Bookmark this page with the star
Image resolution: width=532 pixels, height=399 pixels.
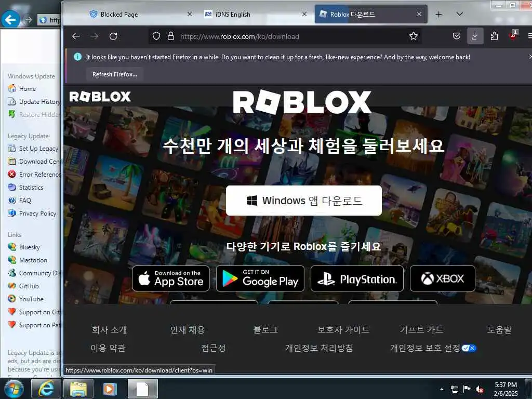[x=413, y=36]
